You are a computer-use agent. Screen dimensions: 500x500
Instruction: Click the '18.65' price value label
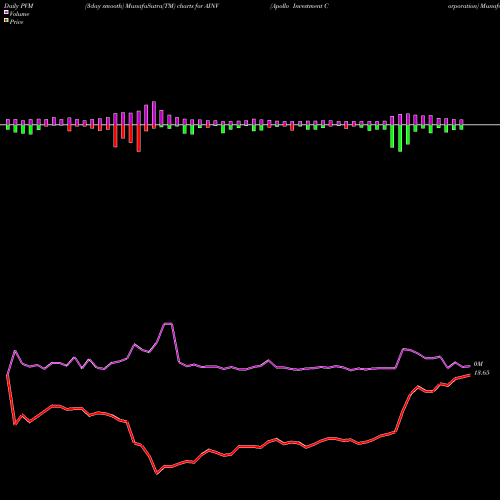pyautogui.click(x=481, y=373)
